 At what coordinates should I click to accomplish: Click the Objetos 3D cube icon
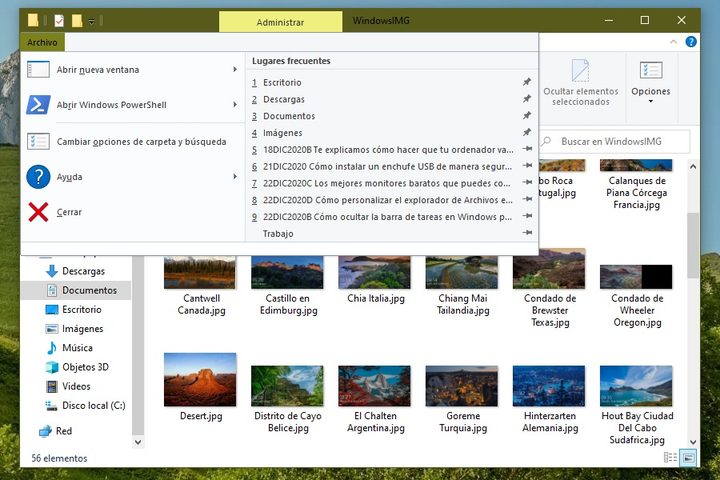click(52, 367)
